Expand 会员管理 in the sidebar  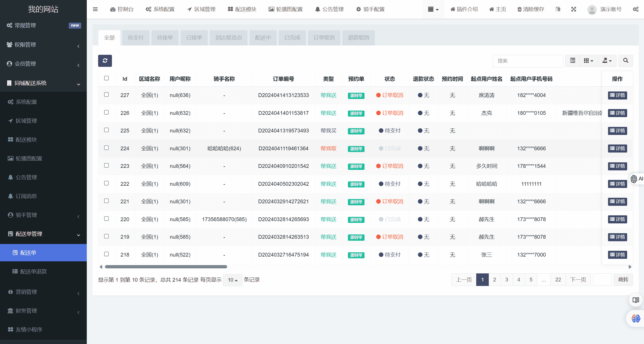pyautogui.click(x=43, y=64)
